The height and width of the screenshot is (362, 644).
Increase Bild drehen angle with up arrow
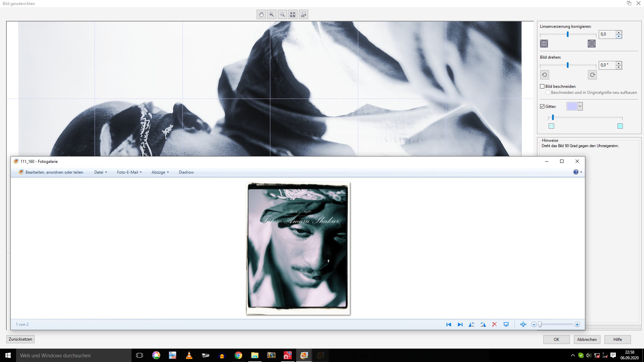click(x=619, y=63)
